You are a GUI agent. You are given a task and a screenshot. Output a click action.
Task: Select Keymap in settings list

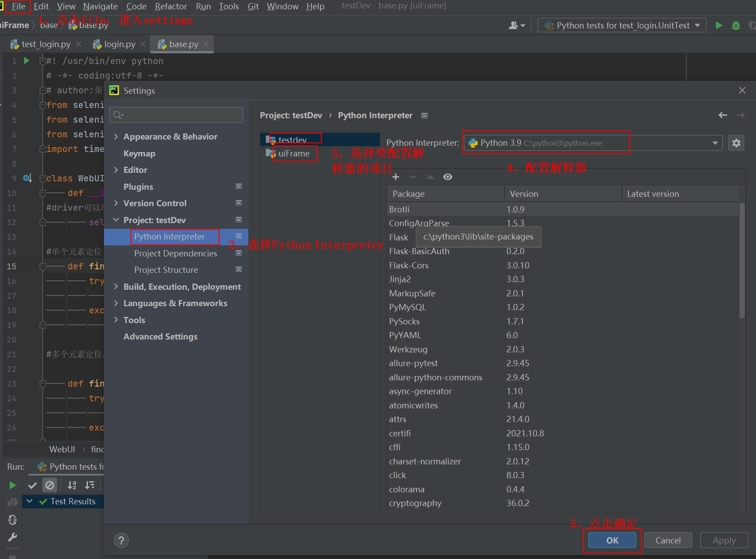tap(139, 153)
